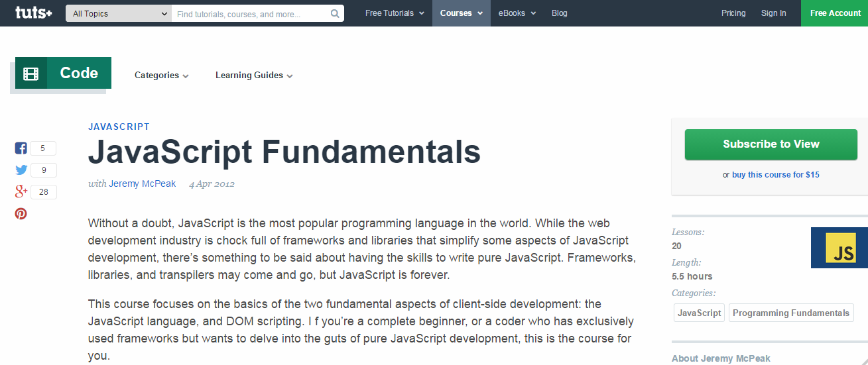Share on Twitter icon
This screenshot has height=365, width=868.
(x=21, y=170)
